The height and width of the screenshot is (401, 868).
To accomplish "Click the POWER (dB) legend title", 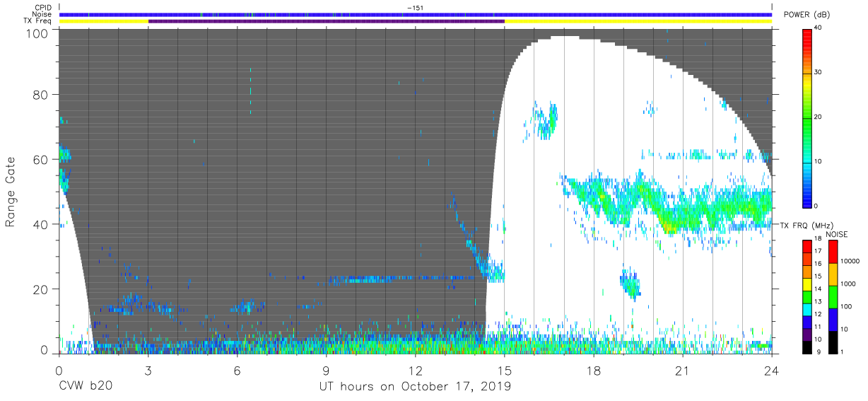I will [x=806, y=15].
